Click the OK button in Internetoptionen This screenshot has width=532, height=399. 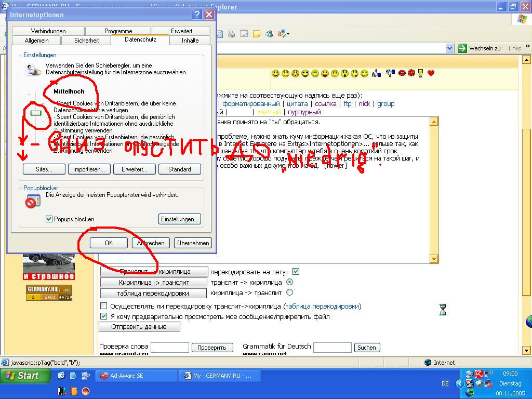tap(109, 243)
